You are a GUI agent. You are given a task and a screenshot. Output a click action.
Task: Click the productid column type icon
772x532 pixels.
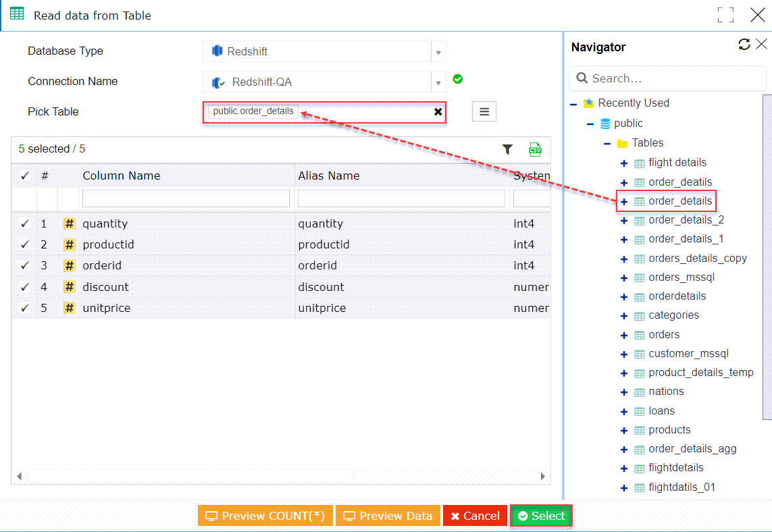[70, 244]
